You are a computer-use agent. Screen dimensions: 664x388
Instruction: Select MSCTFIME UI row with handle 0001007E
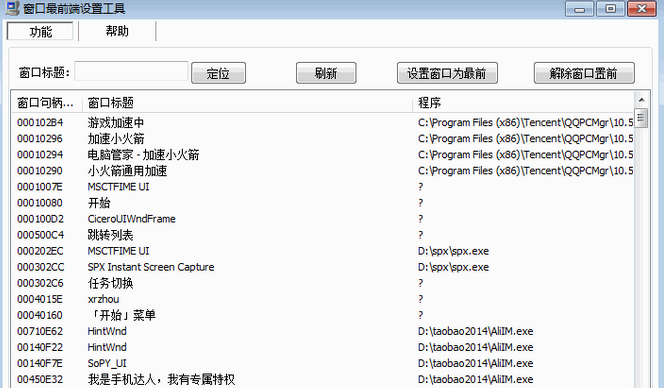323,187
